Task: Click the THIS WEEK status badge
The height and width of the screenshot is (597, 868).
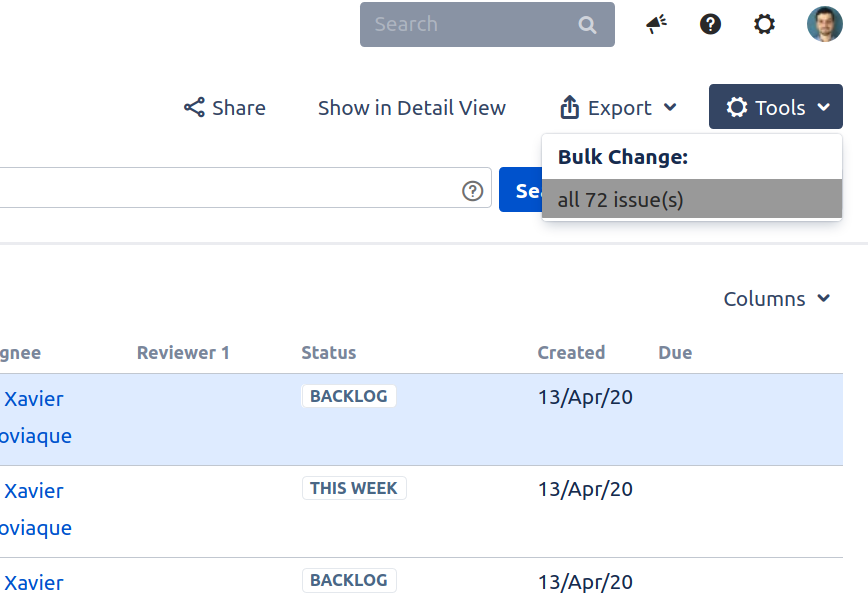Action: pyautogui.click(x=354, y=488)
